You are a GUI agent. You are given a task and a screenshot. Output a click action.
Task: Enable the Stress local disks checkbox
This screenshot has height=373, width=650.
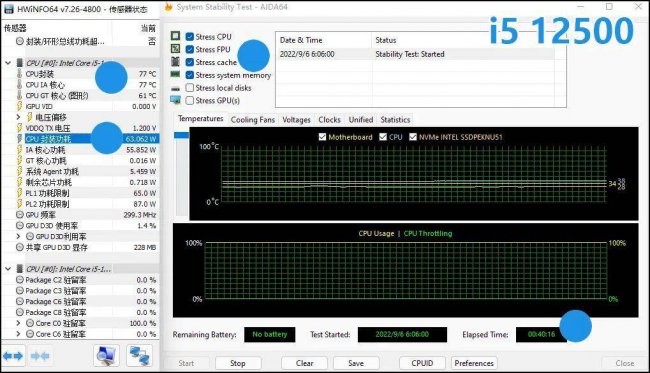189,88
